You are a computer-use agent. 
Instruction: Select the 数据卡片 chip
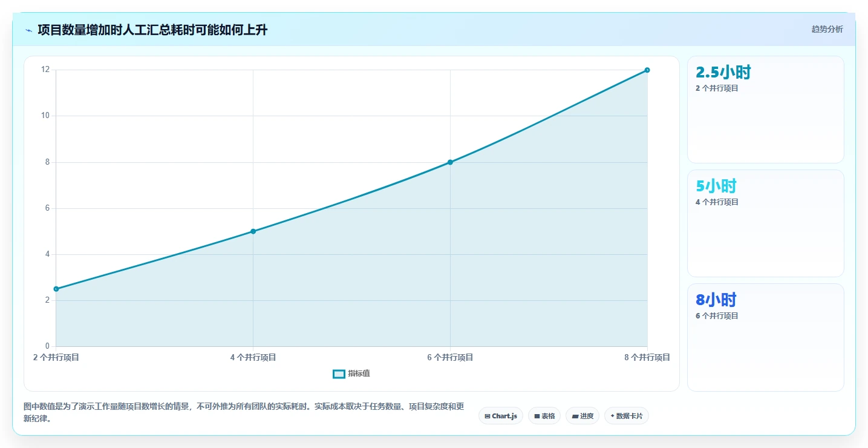pyautogui.click(x=627, y=416)
